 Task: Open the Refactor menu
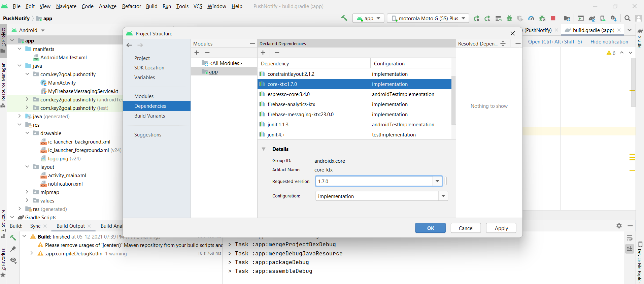click(131, 6)
